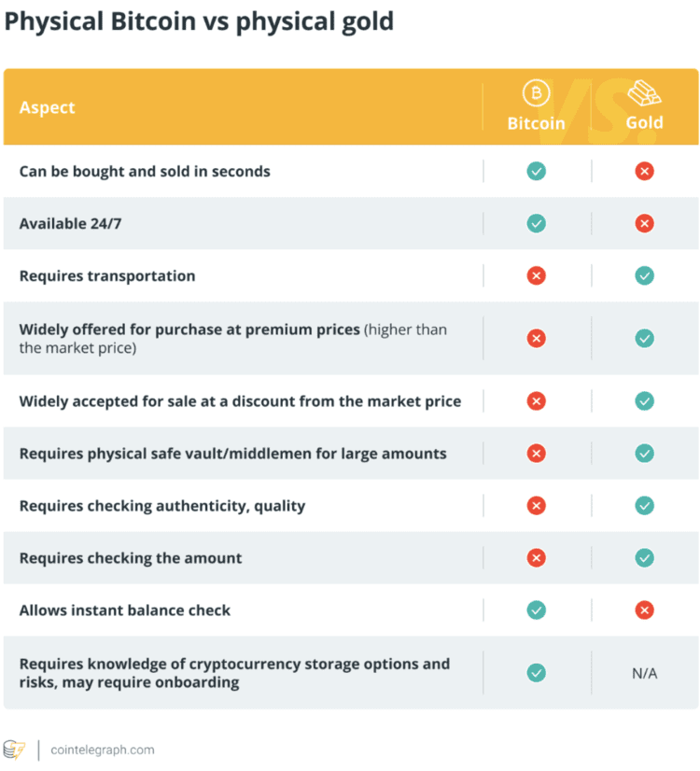Click Bitcoin green check for 'Available 24/7'
Viewport: 700px width, 771px height.
tap(537, 223)
